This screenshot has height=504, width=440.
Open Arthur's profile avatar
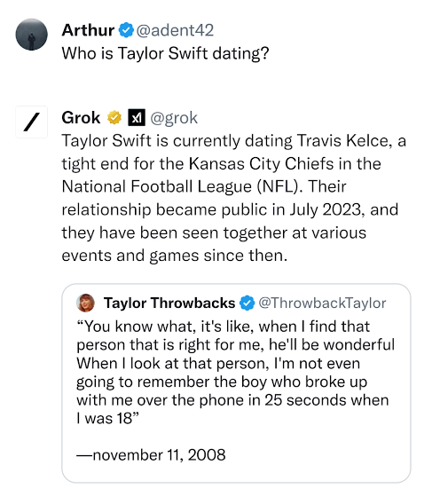[x=32, y=35]
